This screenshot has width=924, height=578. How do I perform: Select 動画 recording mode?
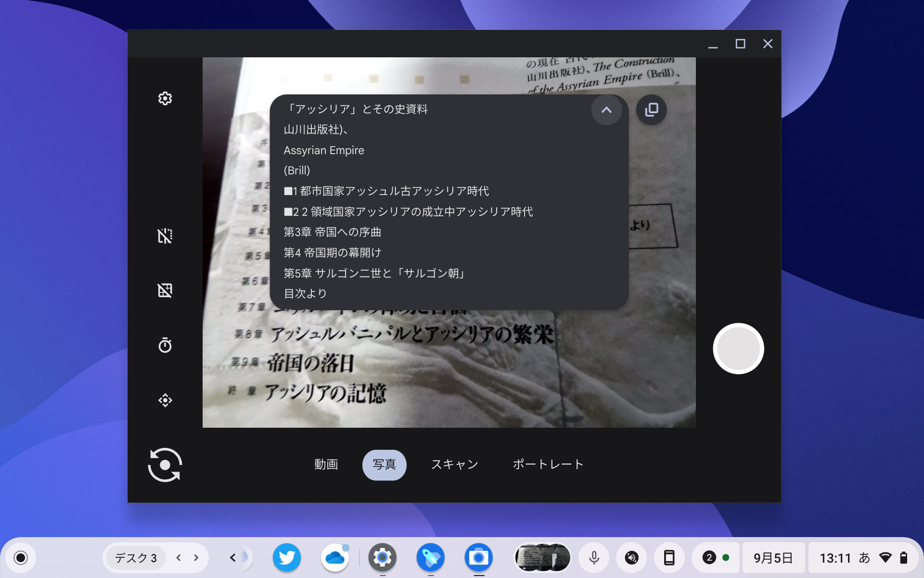click(326, 464)
